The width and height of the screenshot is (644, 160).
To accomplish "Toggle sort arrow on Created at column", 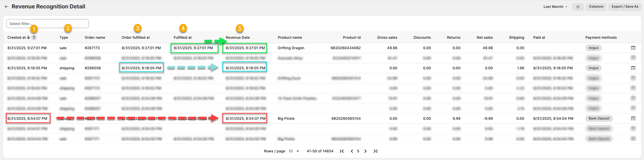I will [x=28, y=37].
